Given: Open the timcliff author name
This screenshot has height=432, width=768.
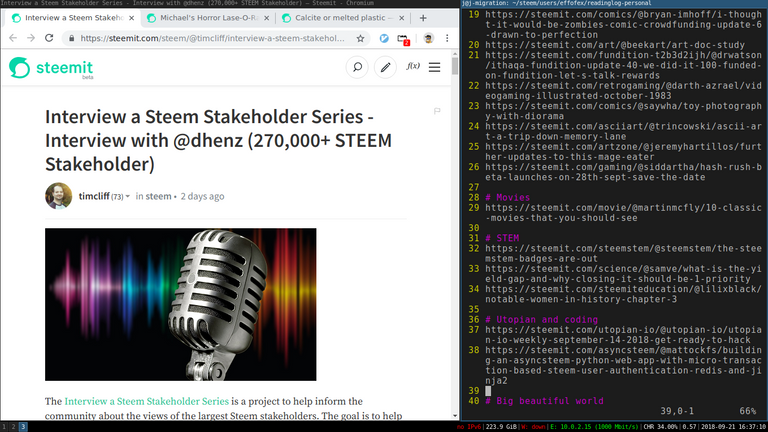Looking at the screenshot, I should [x=94, y=196].
